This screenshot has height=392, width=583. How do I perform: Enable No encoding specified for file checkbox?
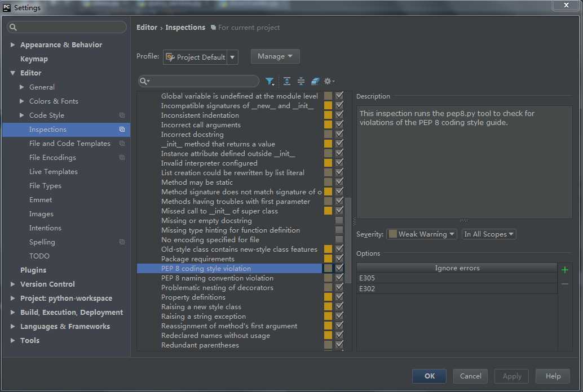(x=339, y=239)
